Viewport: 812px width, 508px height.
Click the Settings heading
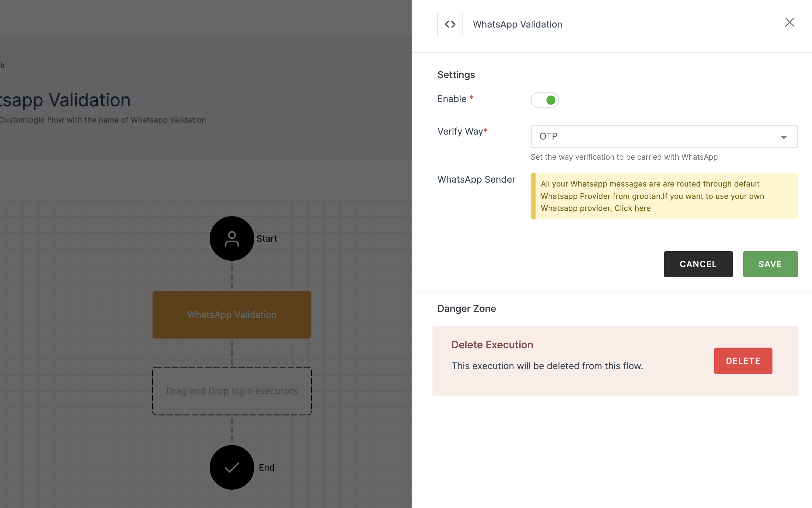[x=456, y=75]
